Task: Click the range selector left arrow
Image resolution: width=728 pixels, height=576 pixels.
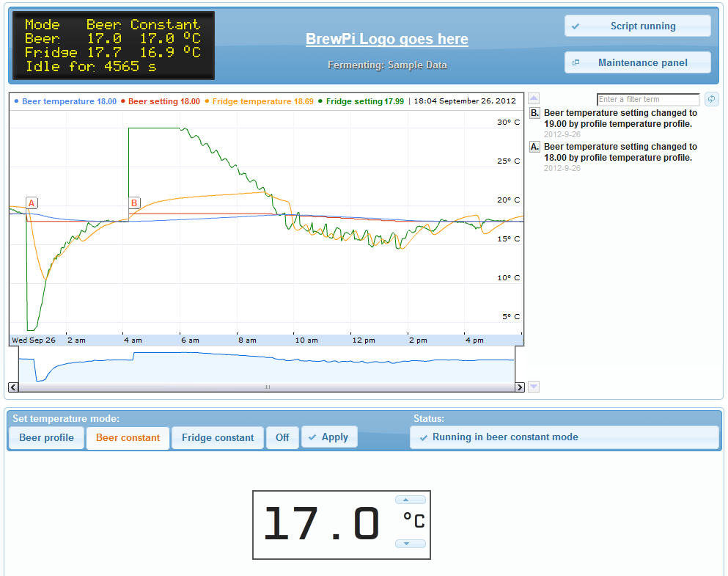Action: click(x=13, y=387)
